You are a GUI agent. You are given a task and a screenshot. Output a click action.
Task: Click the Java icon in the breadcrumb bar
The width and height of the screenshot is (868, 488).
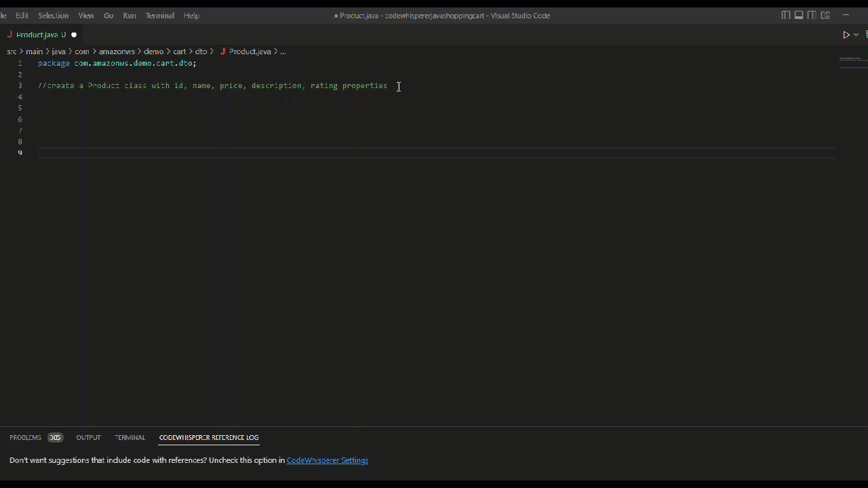223,51
